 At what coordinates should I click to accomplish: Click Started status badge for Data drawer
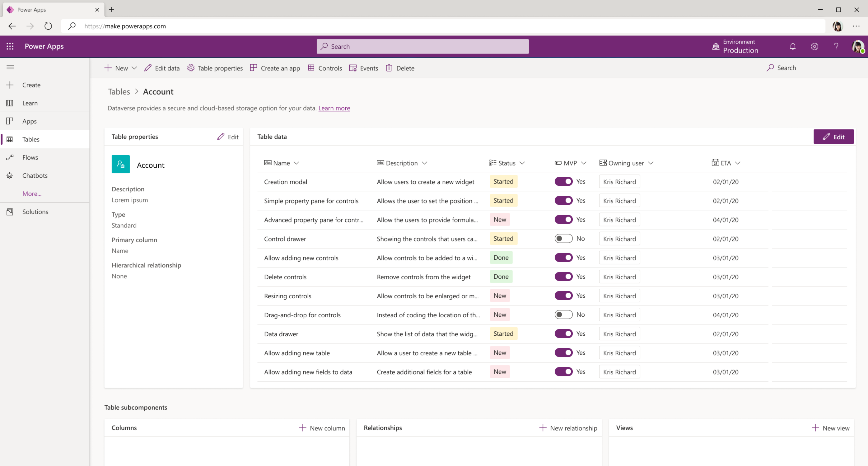[503, 333]
